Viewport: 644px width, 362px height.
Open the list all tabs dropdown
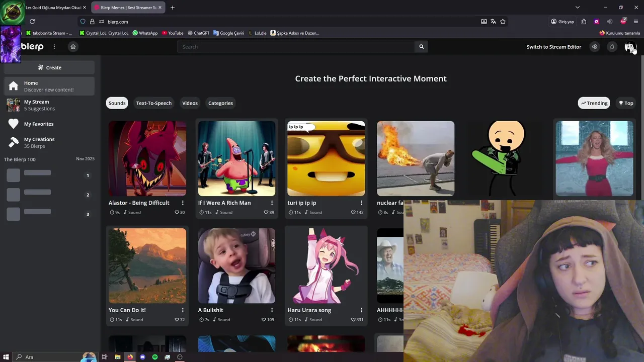(578, 8)
